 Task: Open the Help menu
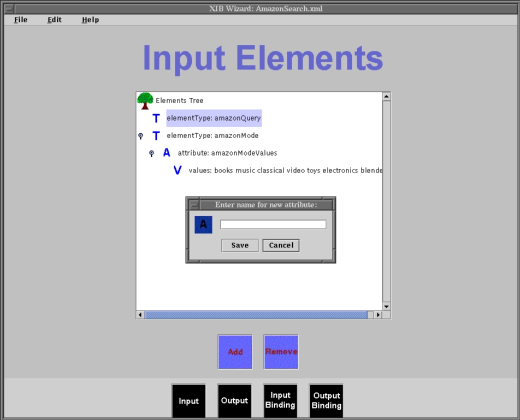point(91,20)
